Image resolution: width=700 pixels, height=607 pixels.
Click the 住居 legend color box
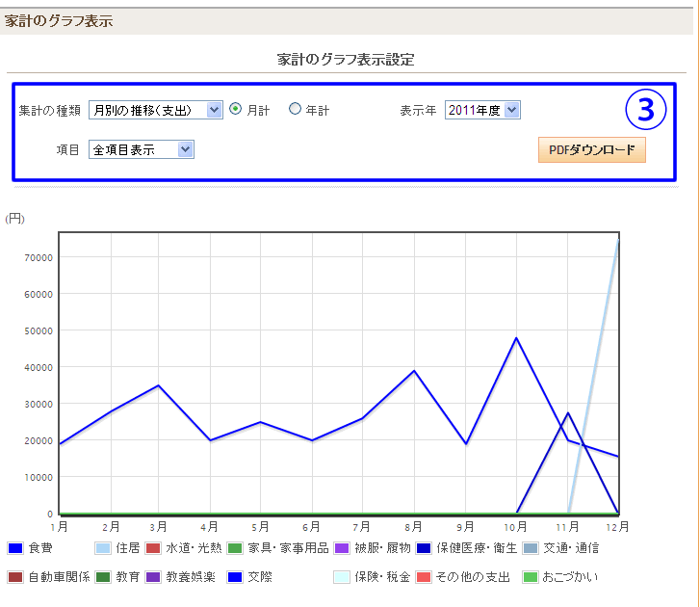102,548
